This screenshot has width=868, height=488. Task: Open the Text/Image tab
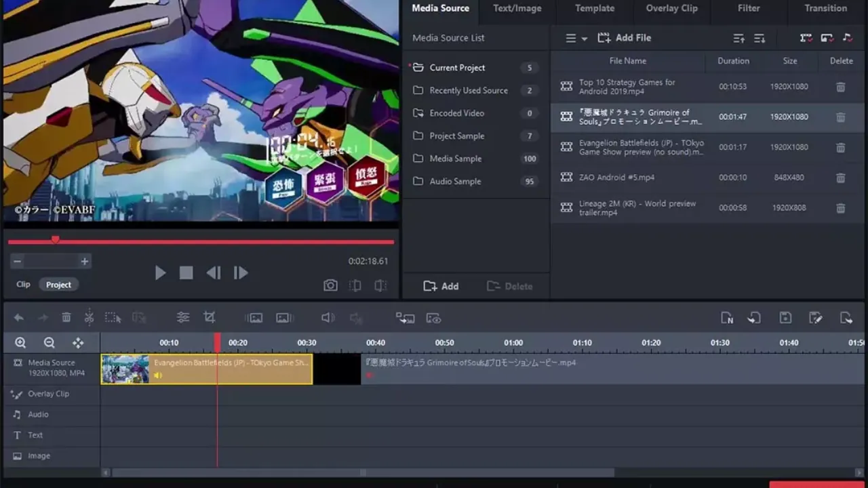(x=517, y=8)
